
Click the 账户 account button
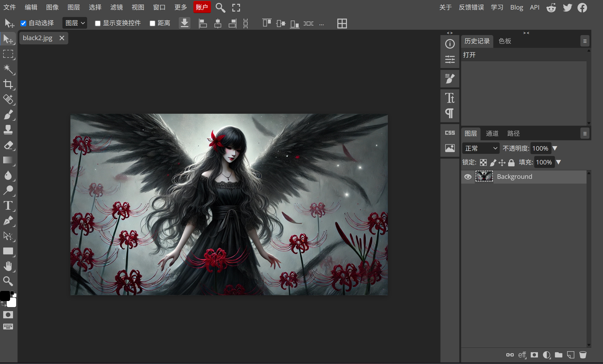[x=202, y=7]
